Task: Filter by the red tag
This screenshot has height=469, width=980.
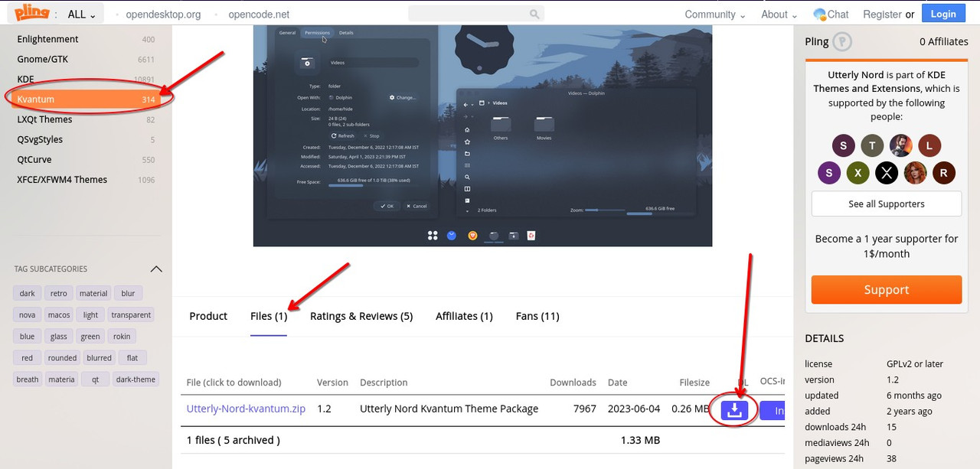Action: (28, 357)
